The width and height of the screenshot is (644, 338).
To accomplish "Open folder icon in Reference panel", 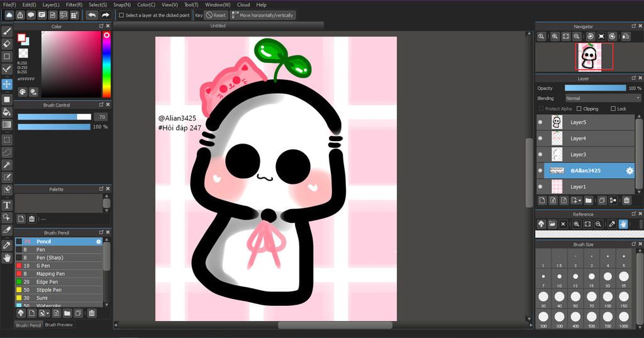I will click(552, 224).
